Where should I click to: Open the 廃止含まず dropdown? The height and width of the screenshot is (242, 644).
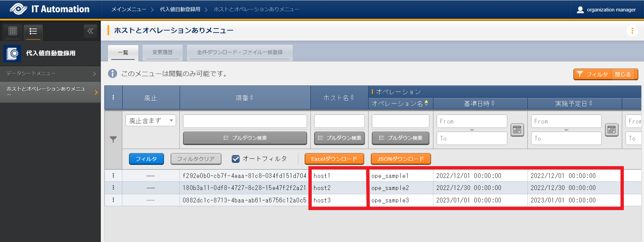pyautogui.click(x=151, y=120)
